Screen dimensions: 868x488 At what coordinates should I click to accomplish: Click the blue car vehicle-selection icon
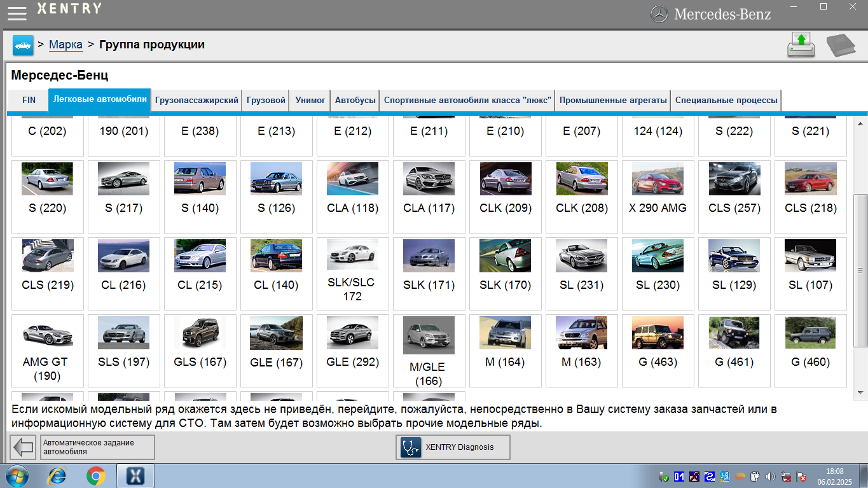pos(23,45)
